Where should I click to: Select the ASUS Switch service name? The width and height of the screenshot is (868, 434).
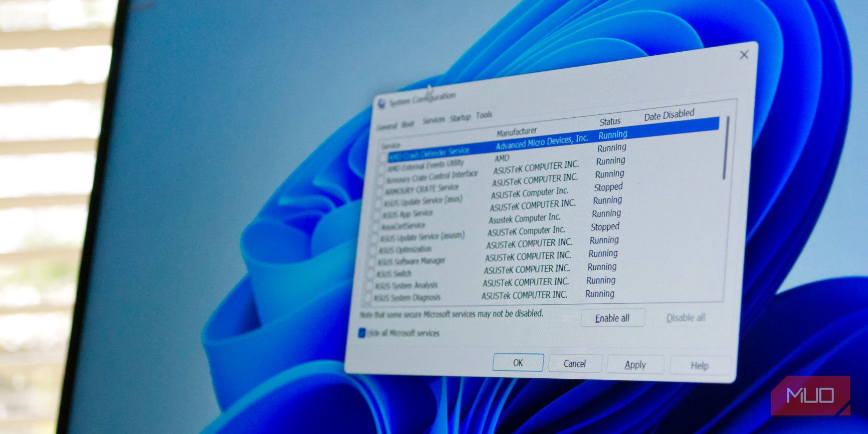point(394,274)
